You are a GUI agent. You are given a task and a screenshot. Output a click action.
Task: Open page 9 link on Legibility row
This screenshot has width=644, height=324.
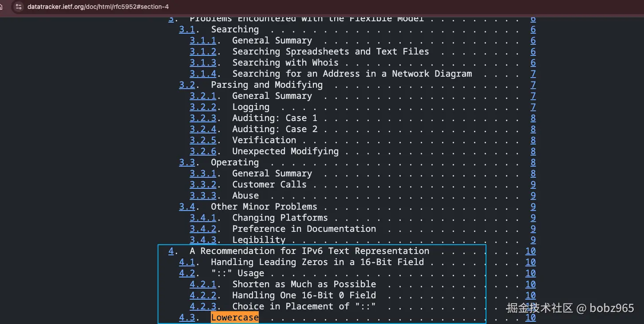[x=533, y=240]
